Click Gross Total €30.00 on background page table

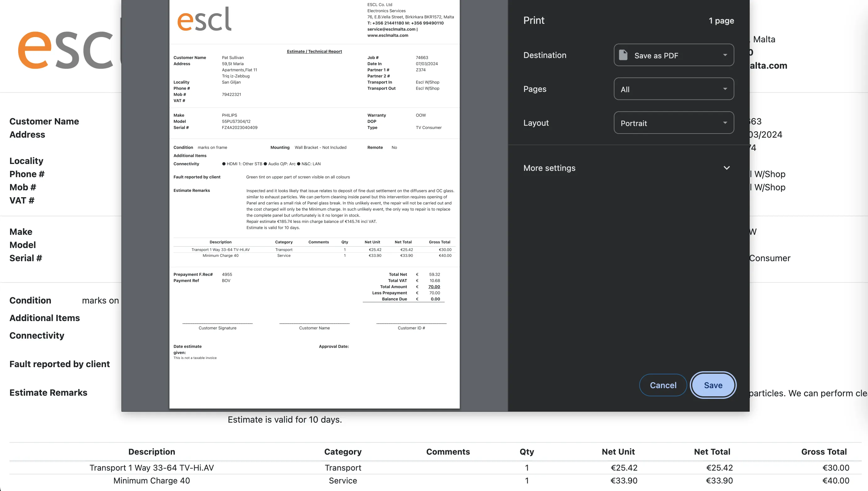pyautogui.click(x=836, y=468)
